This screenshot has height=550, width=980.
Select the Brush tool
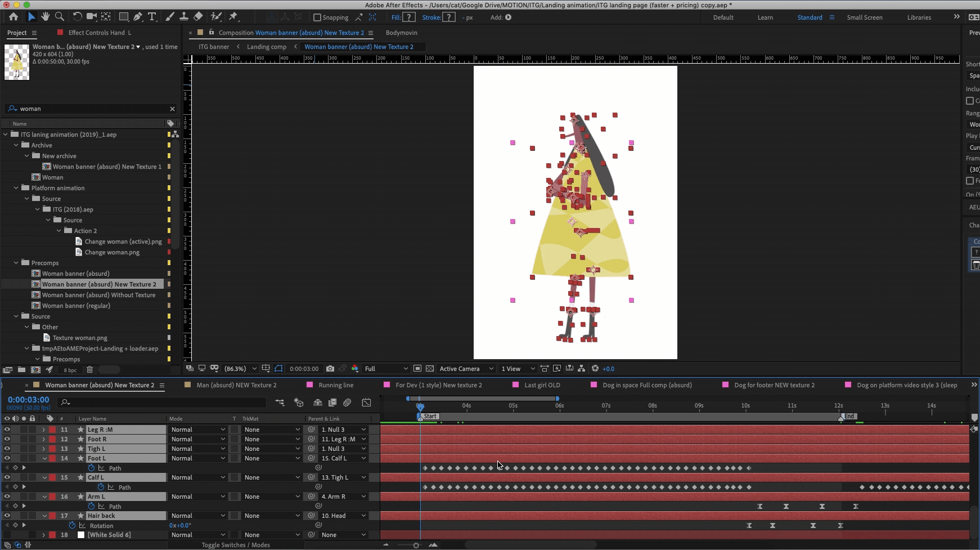pyautogui.click(x=170, y=17)
